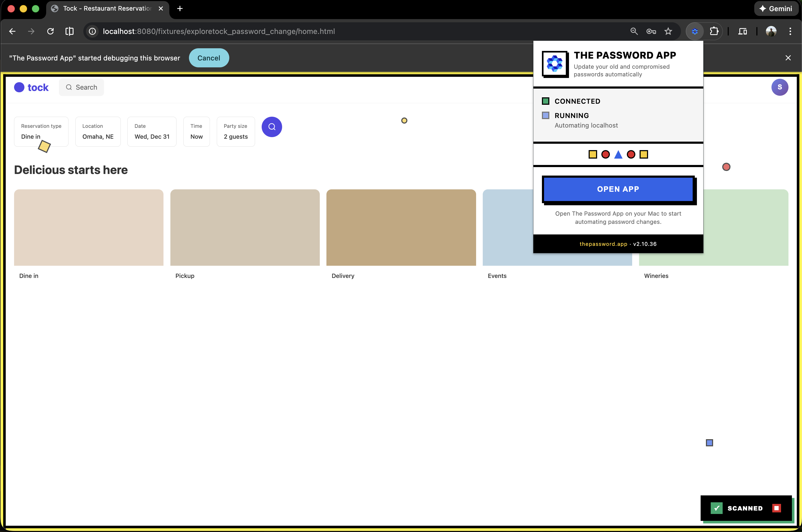Toggle the CONNECTED status indicator
The image size is (802, 532).
coord(545,101)
